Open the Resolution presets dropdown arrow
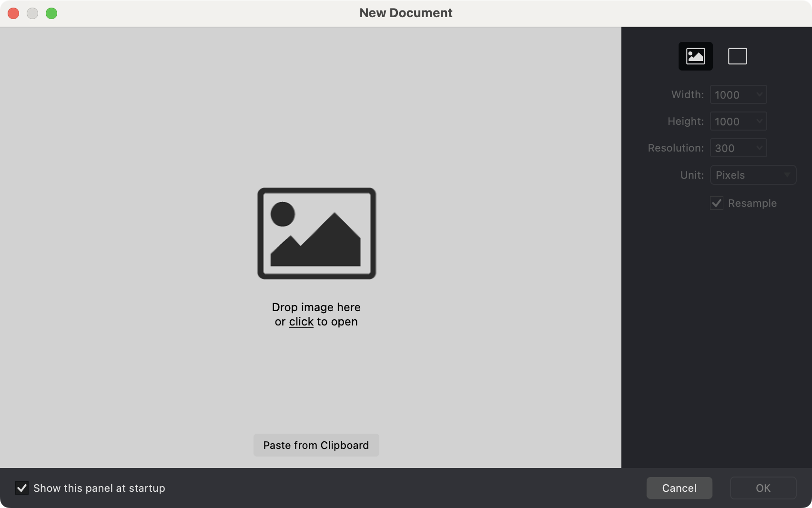This screenshot has height=508, width=812. 760,148
